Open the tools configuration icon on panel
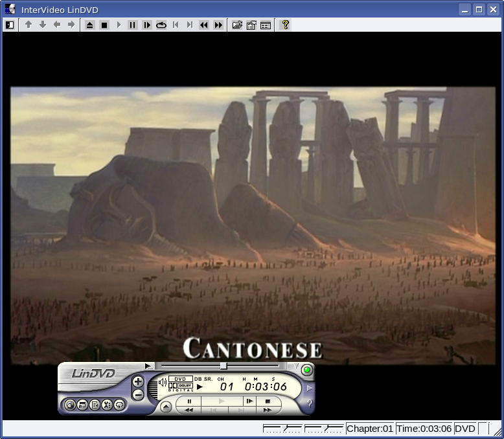This screenshot has width=504, height=439. (x=107, y=405)
